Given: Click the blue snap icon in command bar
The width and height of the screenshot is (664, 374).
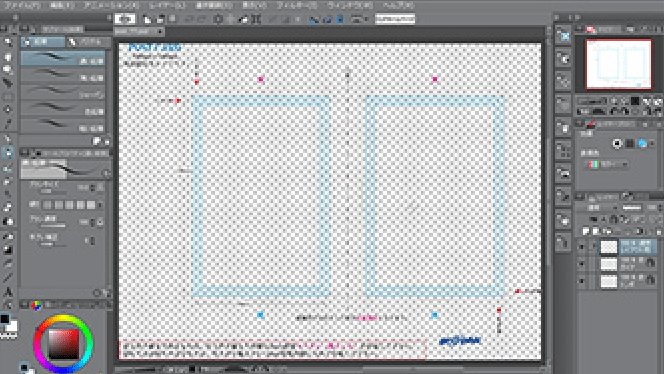Looking at the screenshot, I should (340, 19).
